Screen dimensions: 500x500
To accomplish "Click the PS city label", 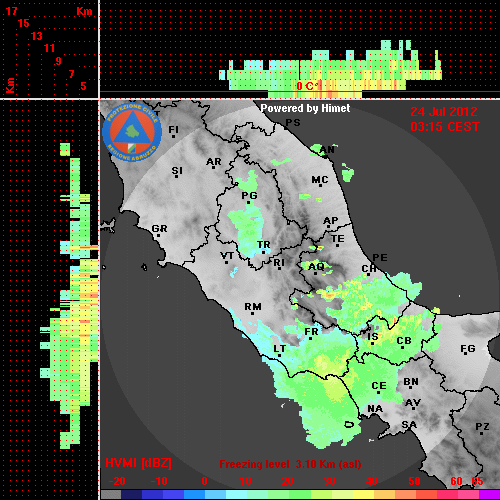I will (293, 123).
